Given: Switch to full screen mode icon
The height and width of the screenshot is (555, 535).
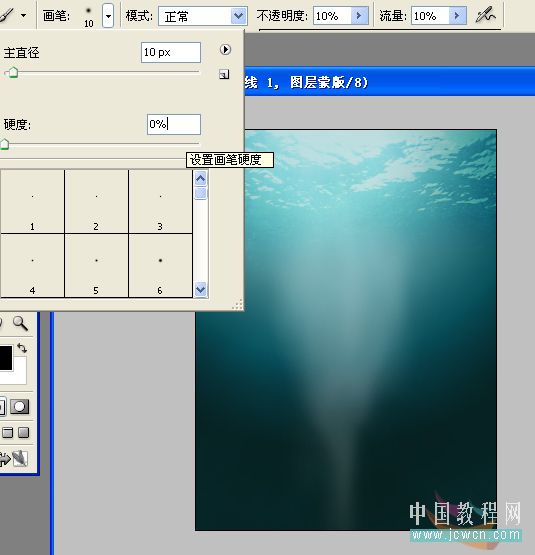Looking at the screenshot, I should (24, 433).
